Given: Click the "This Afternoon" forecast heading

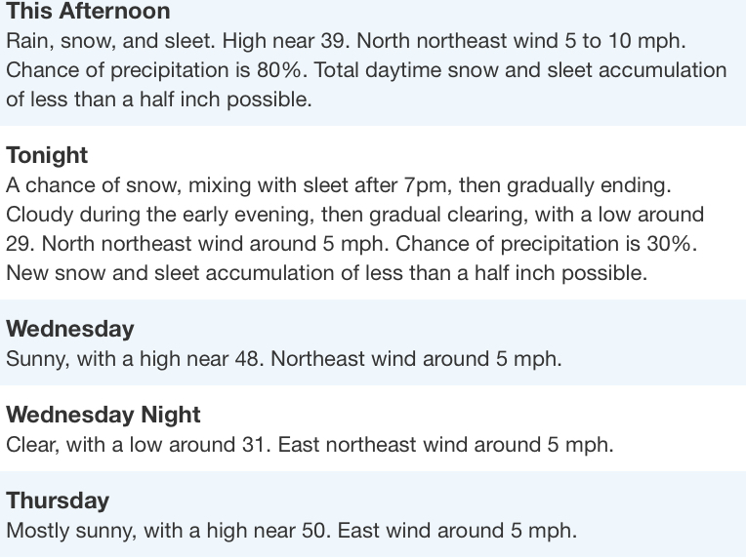Looking at the screenshot, I should [x=88, y=13].
